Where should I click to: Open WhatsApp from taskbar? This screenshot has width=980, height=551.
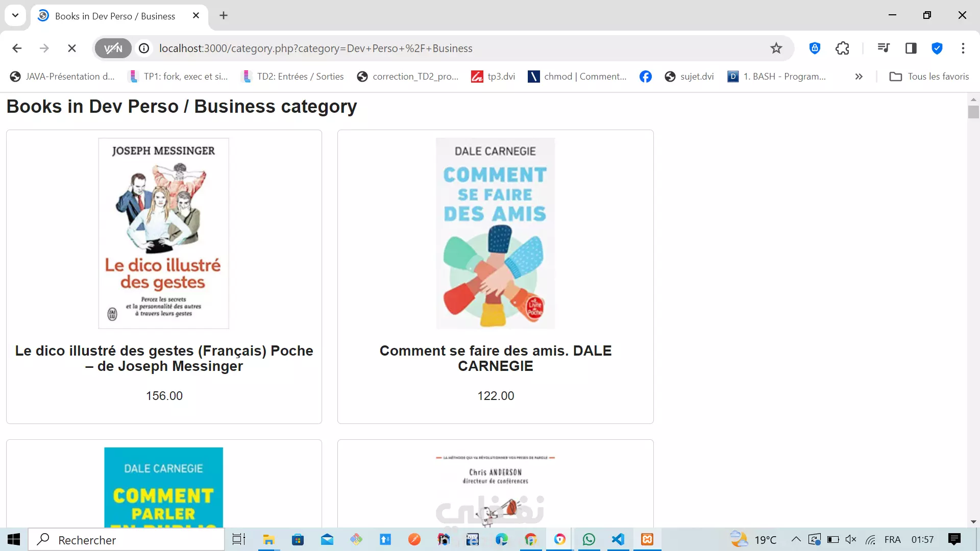(589, 539)
